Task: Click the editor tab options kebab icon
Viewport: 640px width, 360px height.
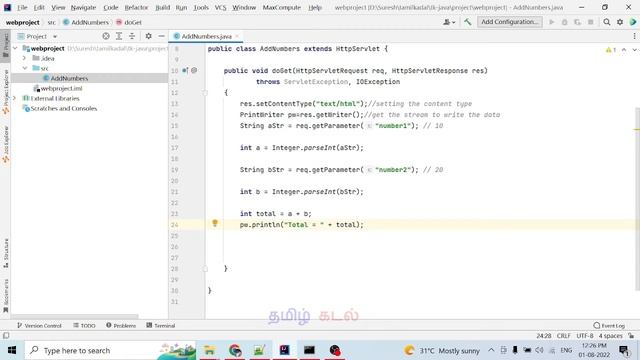Action: (x=634, y=36)
